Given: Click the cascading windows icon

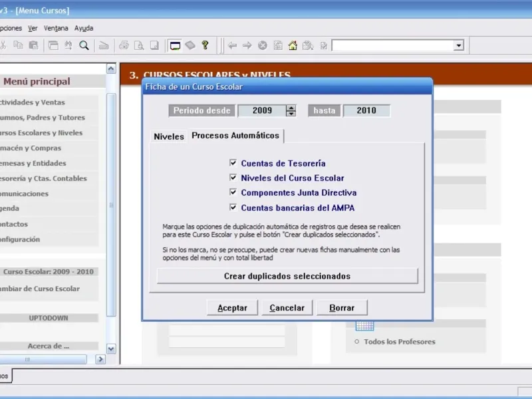Looking at the screenshot, I should pos(53,45).
